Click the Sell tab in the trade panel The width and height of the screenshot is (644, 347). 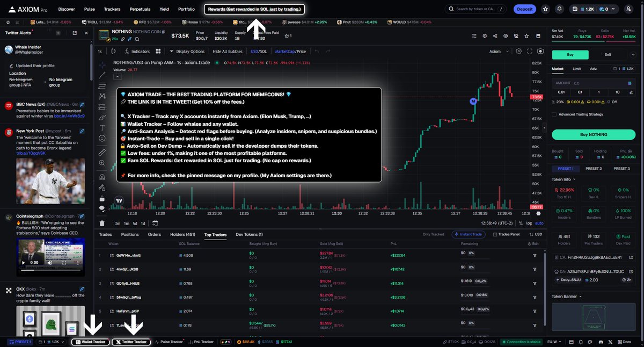click(608, 54)
